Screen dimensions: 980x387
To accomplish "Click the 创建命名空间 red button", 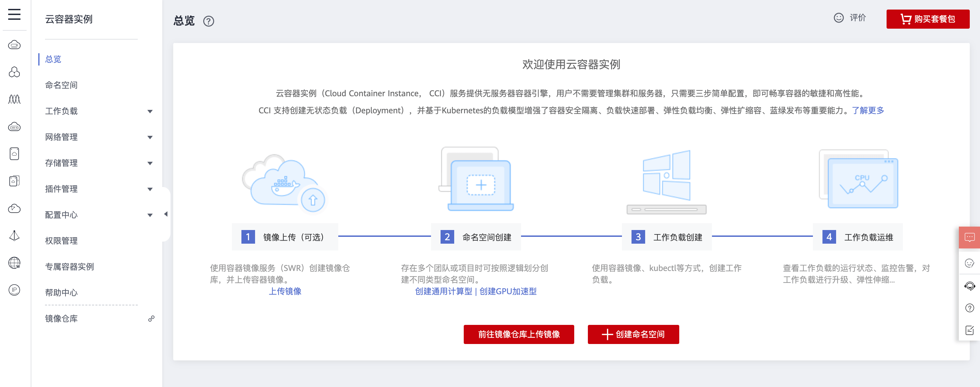I will (x=633, y=334).
